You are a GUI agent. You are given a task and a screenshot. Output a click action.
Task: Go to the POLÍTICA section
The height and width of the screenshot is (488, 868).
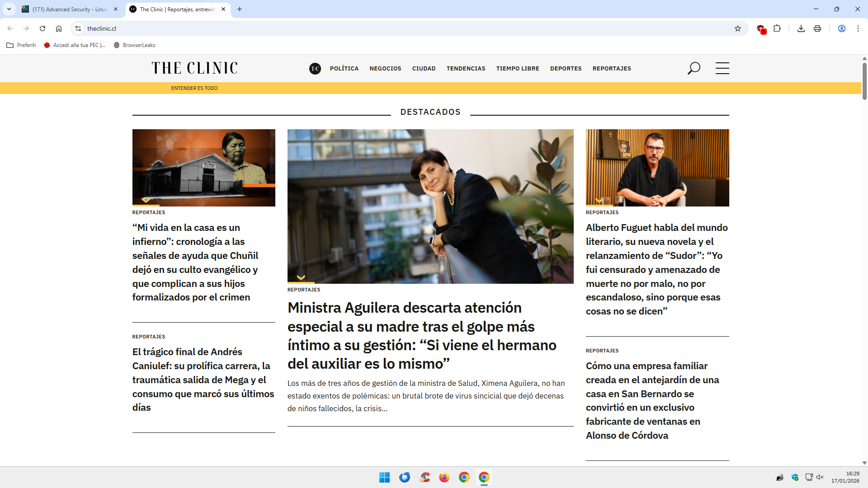344,69
